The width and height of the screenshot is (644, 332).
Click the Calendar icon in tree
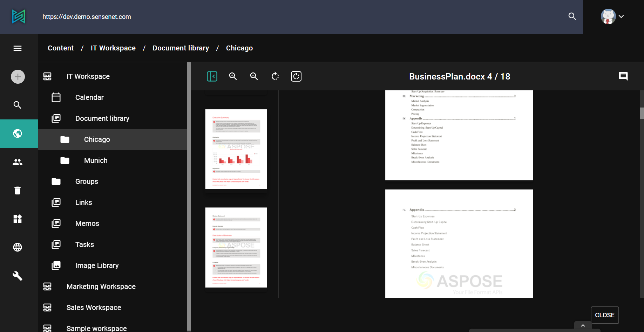pos(56,97)
